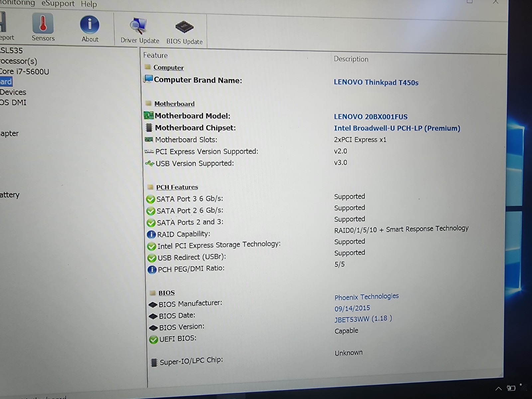This screenshot has width=532, height=399.
Task: Open the Help menu
Action: point(89,4)
